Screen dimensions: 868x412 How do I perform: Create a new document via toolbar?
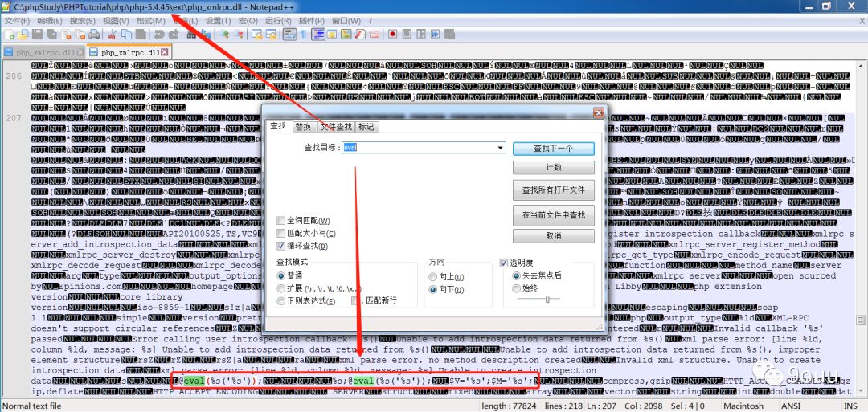10,35
